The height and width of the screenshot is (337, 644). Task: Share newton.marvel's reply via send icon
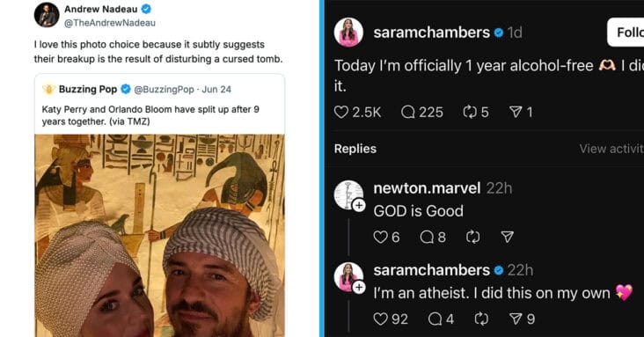(x=508, y=237)
